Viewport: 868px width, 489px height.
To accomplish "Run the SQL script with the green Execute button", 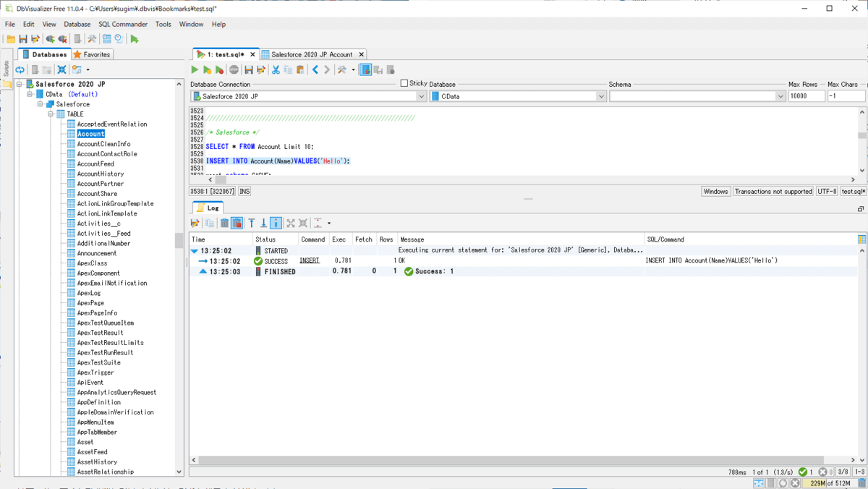I will pos(195,70).
